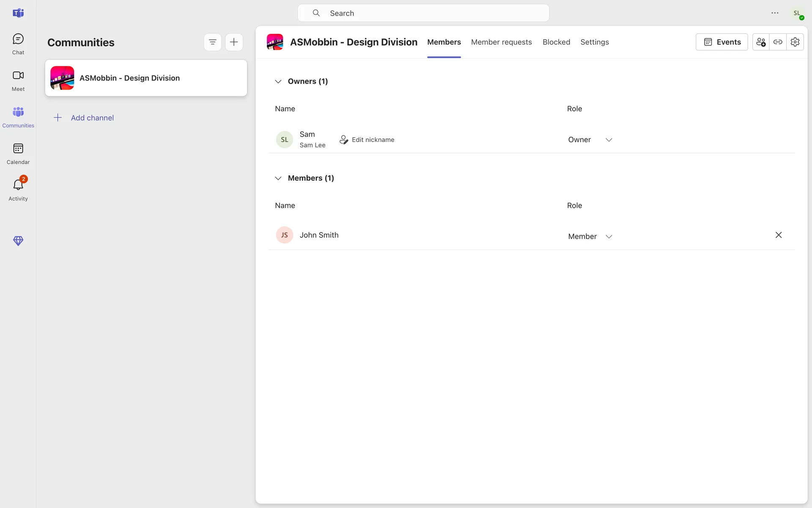This screenshot has height=508, width=812.
Task: Open the Calendar in sidebar
Action: point(18,154)
